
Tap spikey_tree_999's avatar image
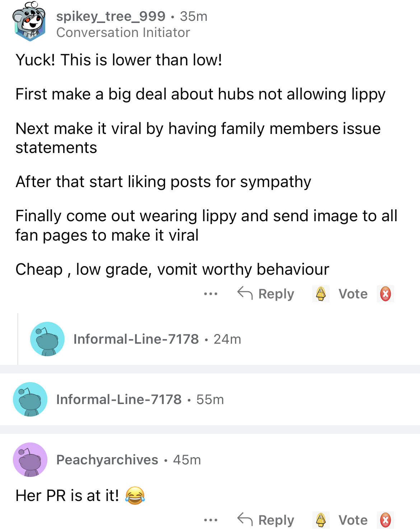click(x=30, y=22)
